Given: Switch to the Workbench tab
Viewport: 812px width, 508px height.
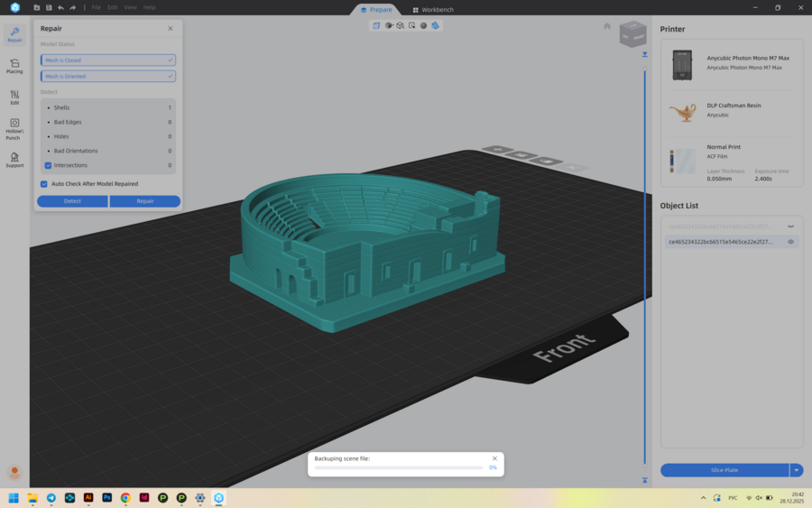Looking at the screenshot, I should click(x=433, y=9).
